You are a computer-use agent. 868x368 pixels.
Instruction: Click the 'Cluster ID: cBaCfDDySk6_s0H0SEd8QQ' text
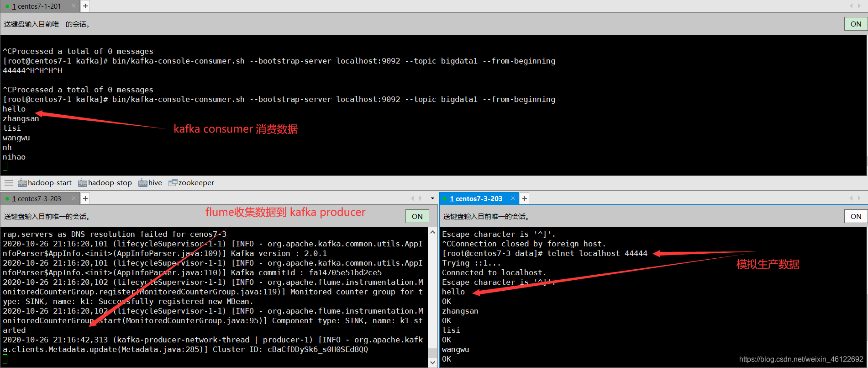[290, 350]
